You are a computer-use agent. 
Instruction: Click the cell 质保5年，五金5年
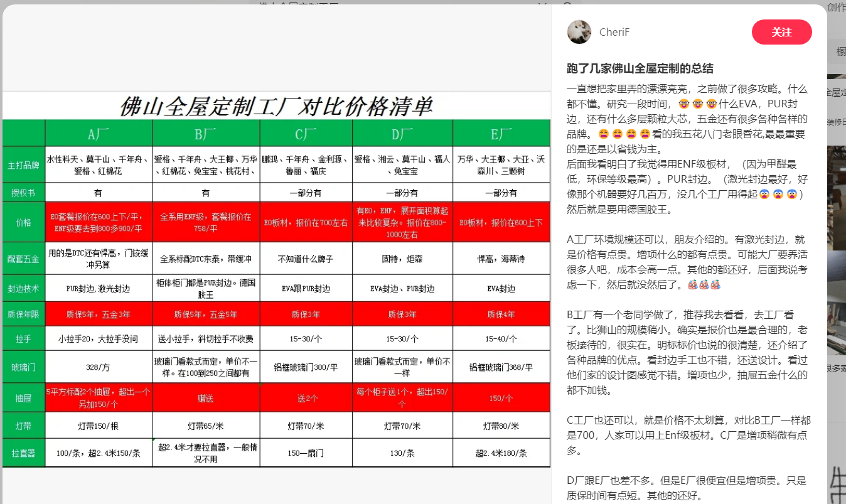coord(206,314)
